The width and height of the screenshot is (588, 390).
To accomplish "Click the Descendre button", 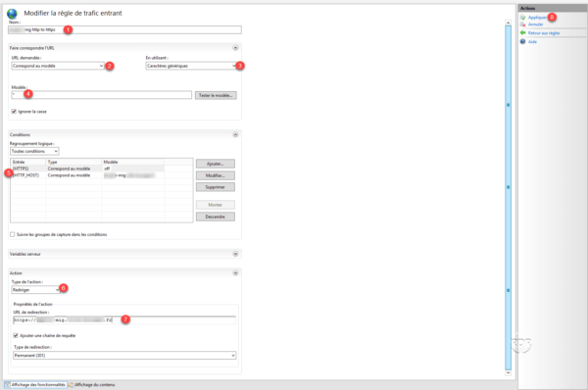I will (216, 217).
